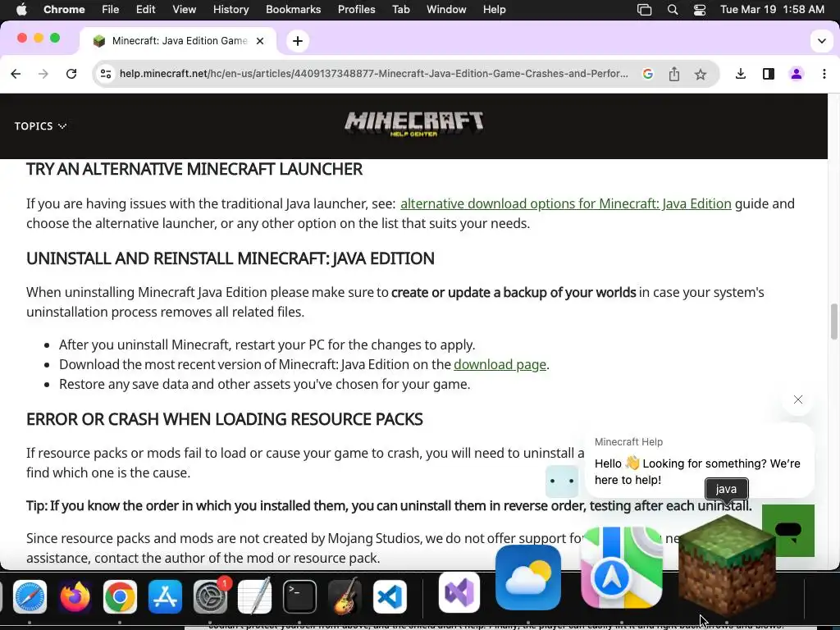Click heading "UNINSTALL AND REINSTALL MINECRAFT: JAVA EDITION"
This screenshot has height=630, width=840.
pos(231,258)
